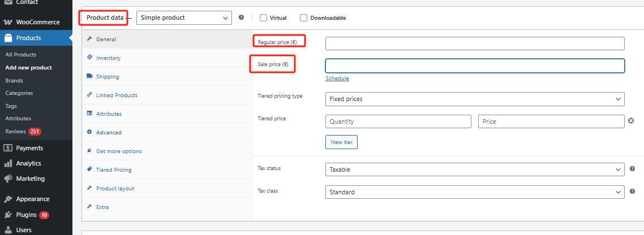Viewport: 644px width, 235px height.
Task: Click the Product data heading
Action: point(105,18)
